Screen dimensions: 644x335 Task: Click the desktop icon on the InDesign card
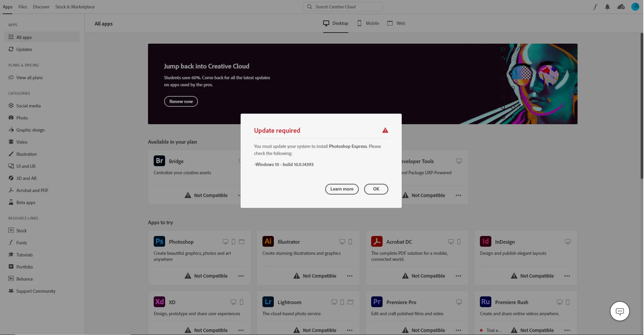(568, 242)
